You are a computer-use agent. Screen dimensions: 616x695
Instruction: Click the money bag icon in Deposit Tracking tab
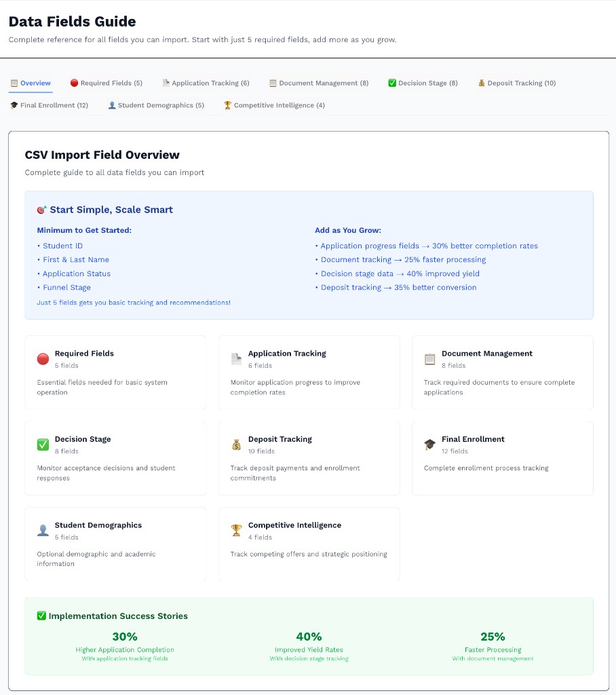tap(481, 83)
